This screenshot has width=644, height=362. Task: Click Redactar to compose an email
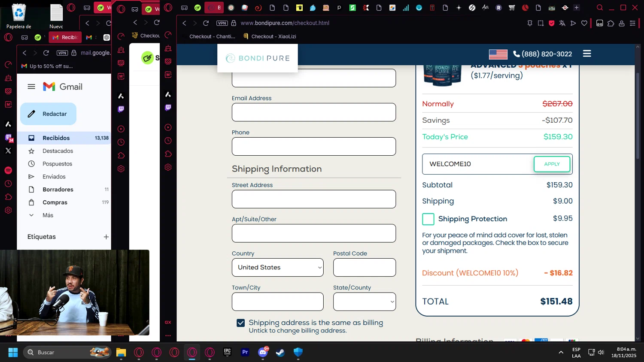[48, 114]
